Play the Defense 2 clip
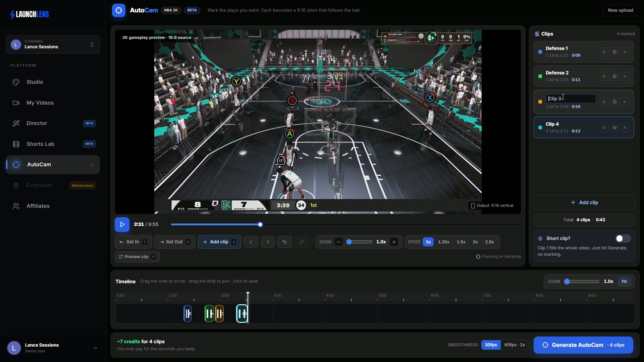Screen dimensions: 644x362 [604, 76]
